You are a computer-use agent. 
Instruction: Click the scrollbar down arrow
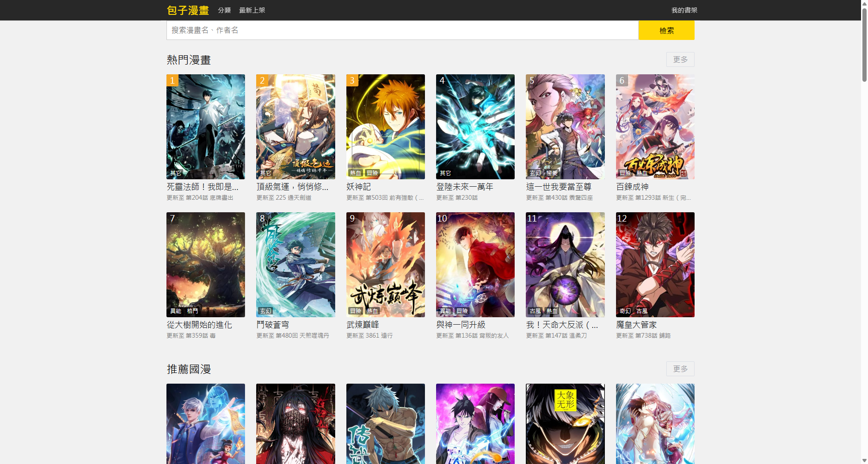(x=864, y=460)
